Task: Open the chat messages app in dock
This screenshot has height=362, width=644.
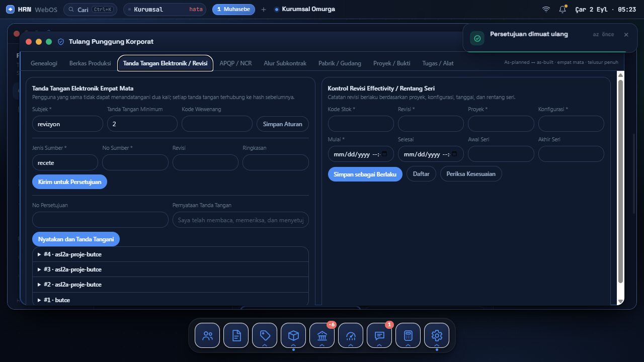Action: pos(379,335)
